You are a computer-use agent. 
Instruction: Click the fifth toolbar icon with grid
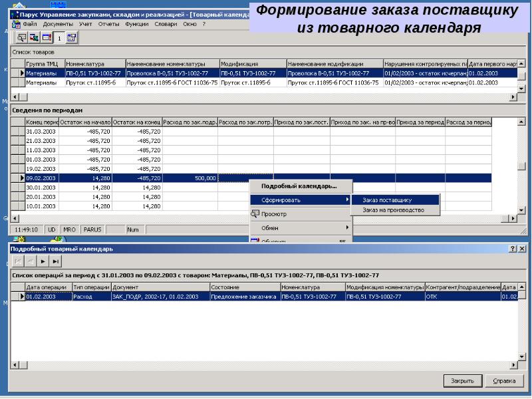point(70,38)
